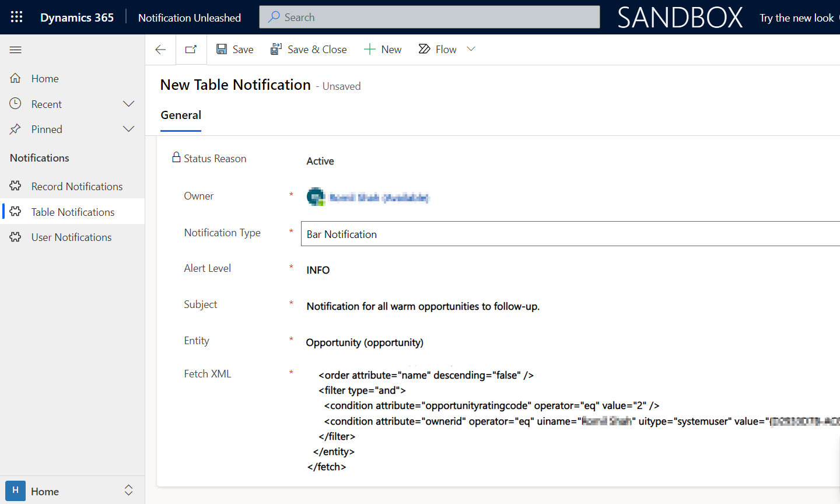The image size is (840, 504).
Task: Click the Save floppy disk icon
Action: pyautogui.click(x=222, y=50)
